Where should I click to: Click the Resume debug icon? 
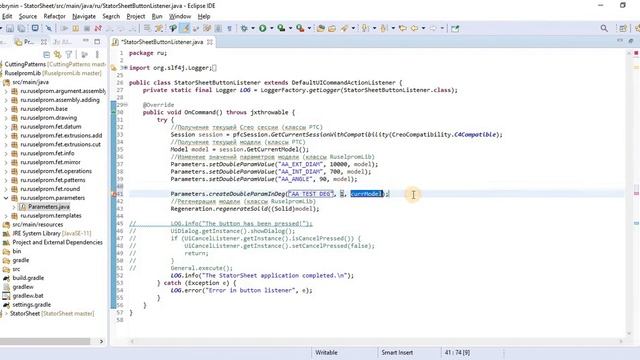click(64, 28)
